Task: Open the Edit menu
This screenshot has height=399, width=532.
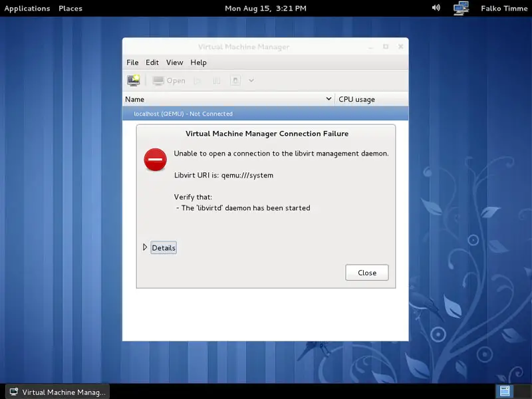Action: click(152, 63)
